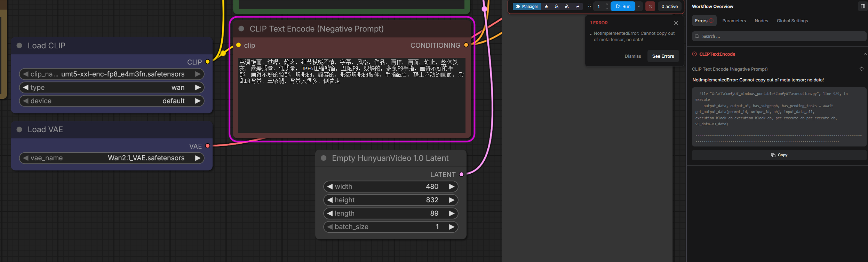Increase the width value with right arrow

click(452, 186)
